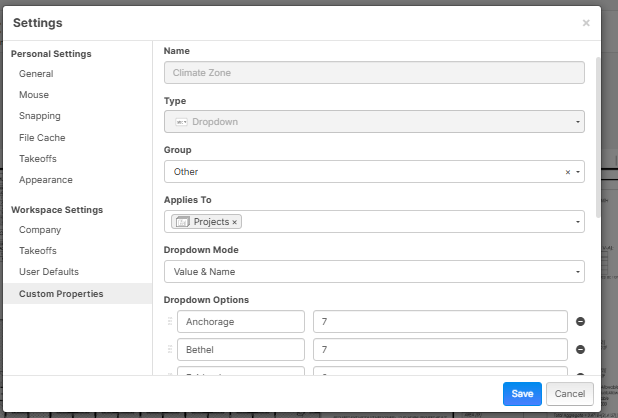Image resolution: width=618 pixels, height=418 pixels.
Task: Go to Mouse settings
Action: click(34, 95)
